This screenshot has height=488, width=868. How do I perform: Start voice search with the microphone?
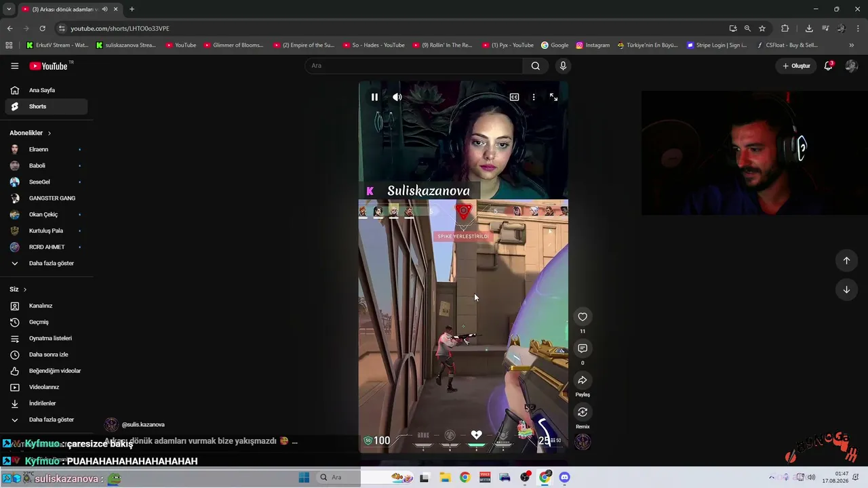coord(563,66)
